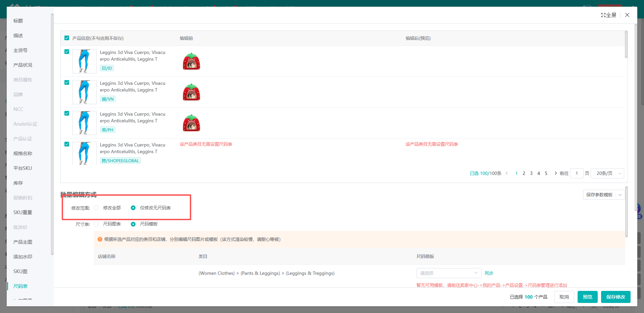Click the 跨/SHOPEEGLOBAL site tag
This screenshot has height=313, width=644.
tap(120, 161)
